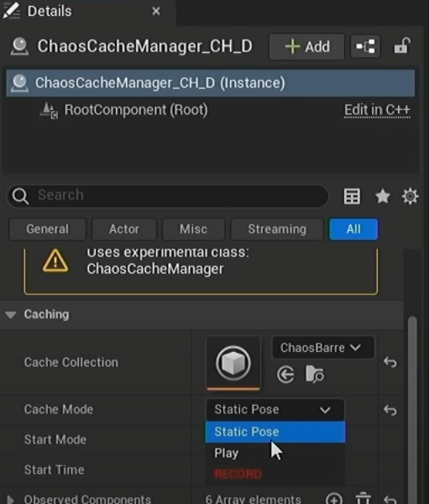Click the Details panel vertical scrollbar
The height and width of the screenshot is (504, 429).
click(x=412, y=408)
